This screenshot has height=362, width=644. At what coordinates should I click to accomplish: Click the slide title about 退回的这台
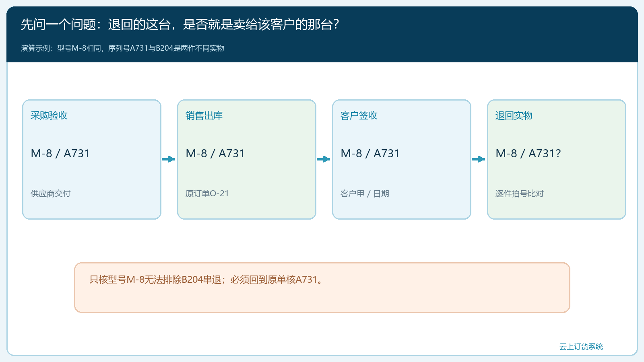point(180,25)
